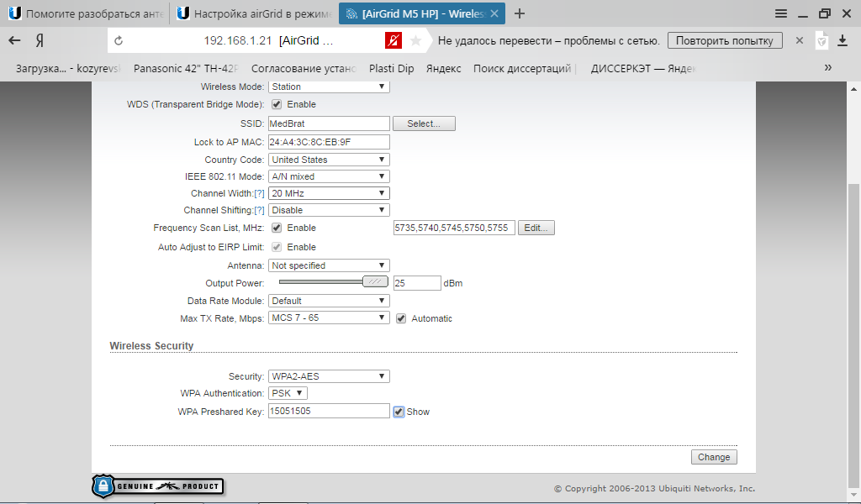Toggle the WDS Transparent Bridge Mode checkbox
Viewport: 861px width, 504px height.
pyautogui.click(x=276, y=104)
